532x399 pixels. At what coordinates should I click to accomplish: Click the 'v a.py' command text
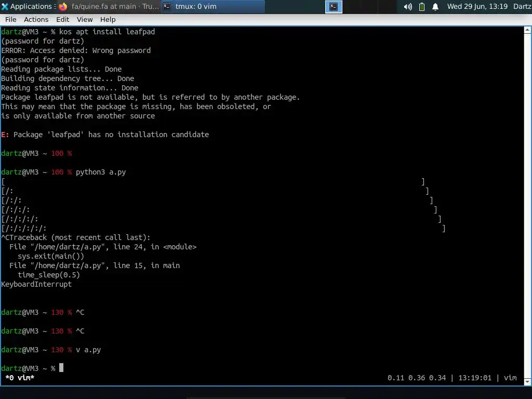pyautogui.click(x=88, y=350)
